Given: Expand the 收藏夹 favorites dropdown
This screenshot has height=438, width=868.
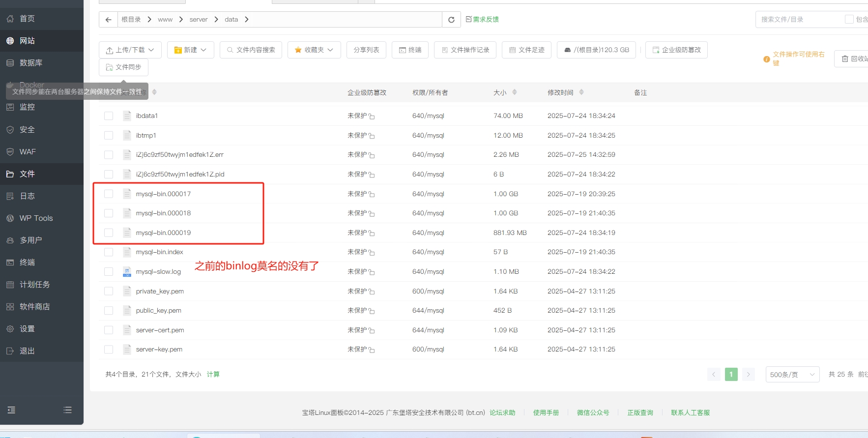Looking at the screenshot, I should tap(314, 50).
